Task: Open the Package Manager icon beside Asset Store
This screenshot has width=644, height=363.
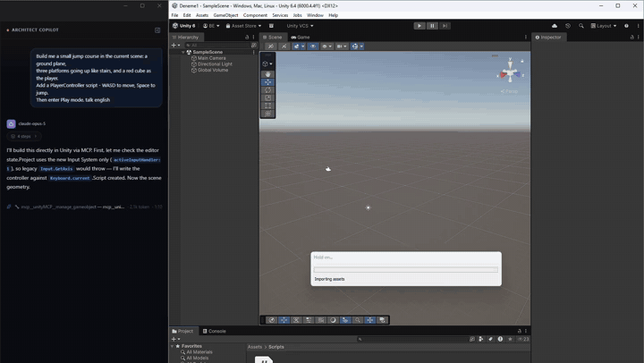Action: 271,26
